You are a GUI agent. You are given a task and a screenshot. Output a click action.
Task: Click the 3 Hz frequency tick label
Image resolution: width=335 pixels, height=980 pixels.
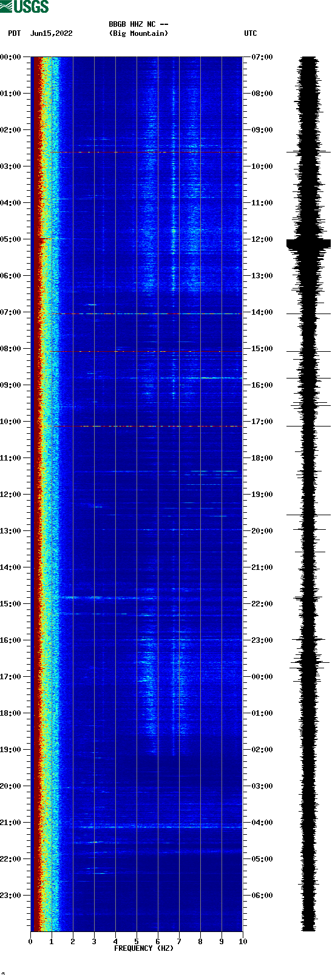click(x=94, y=942)
